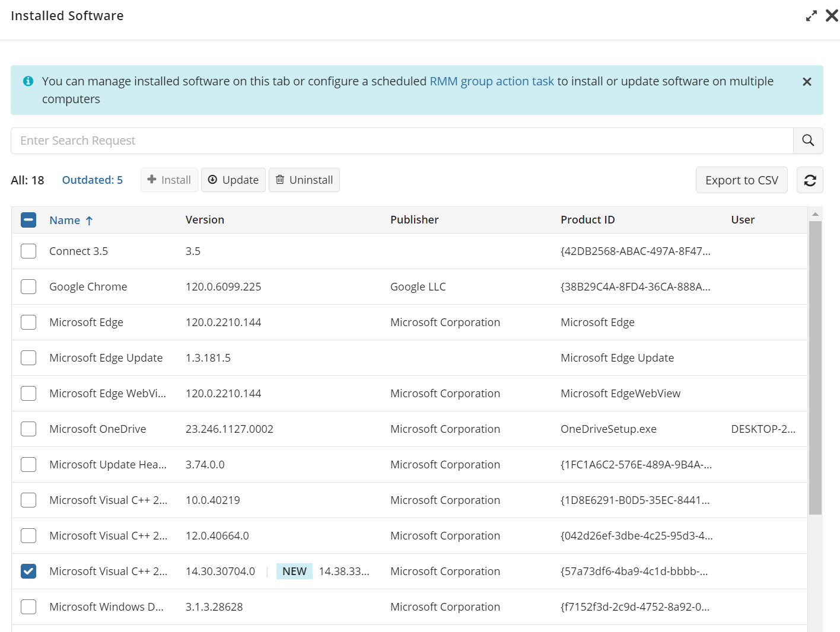Toggle the select-all header checkbox
Viewport: 840px width, 632px height.
click(x=28, y=220)
